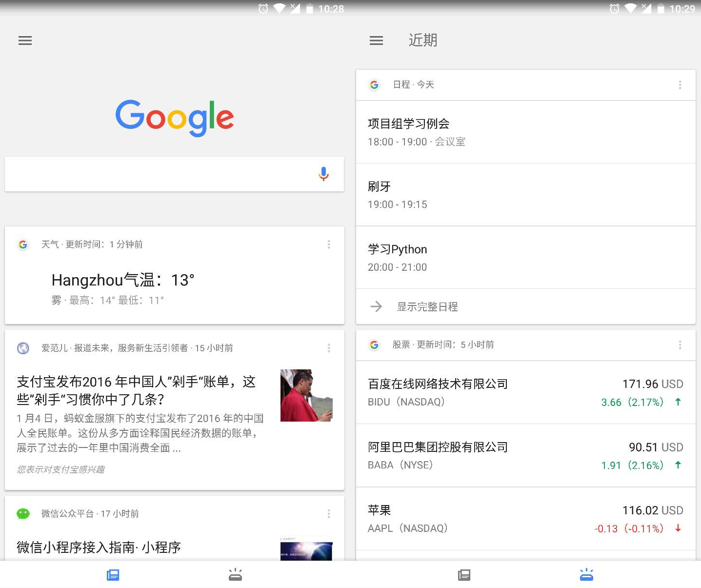Click the Google logo
701x588 pixels.
pos(175,118)
